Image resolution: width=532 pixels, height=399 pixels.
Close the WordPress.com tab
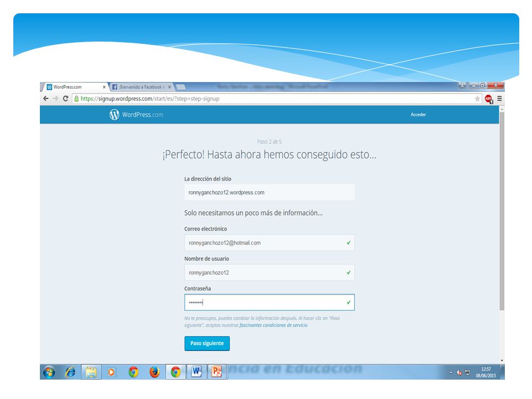pos(104,87)
